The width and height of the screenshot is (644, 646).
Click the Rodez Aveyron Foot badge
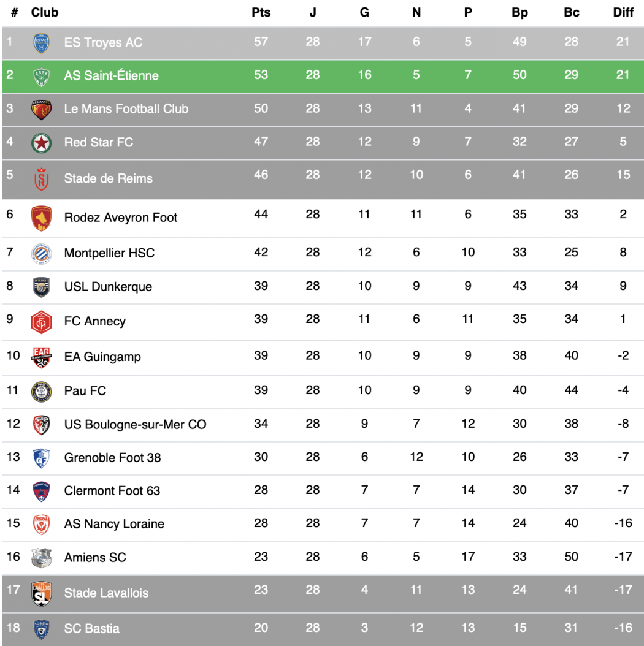coord(41,218)
